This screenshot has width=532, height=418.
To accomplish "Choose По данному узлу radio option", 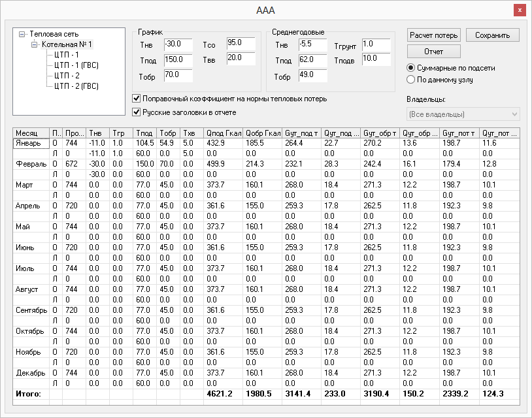I will (x=411, y=80).
